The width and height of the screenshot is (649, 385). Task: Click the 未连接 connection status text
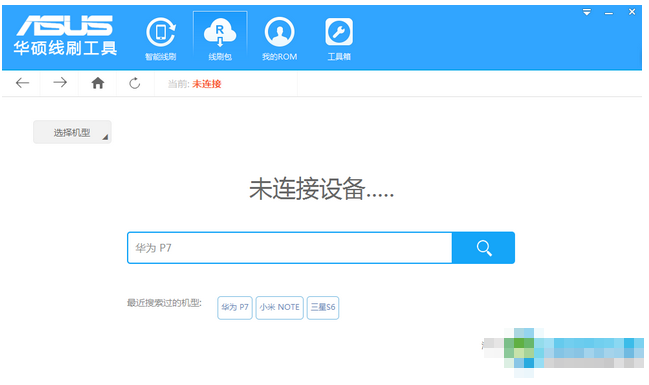point(207,84)
